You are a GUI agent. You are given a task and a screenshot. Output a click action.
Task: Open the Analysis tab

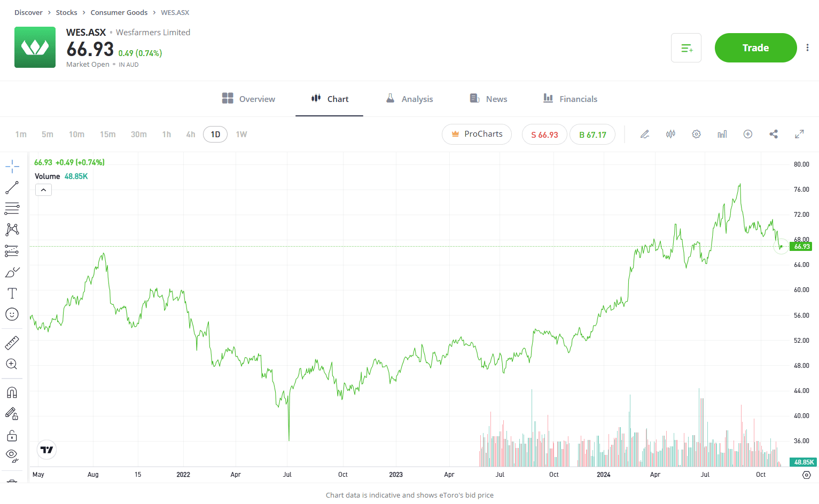(409, 99)
